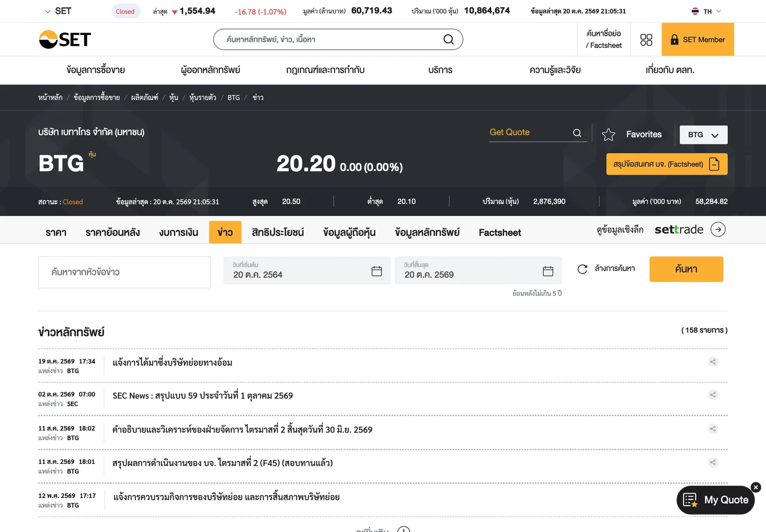The image size is (766, 532).
Task: Switch to the Factsheet tab
Action: (500, 232)
